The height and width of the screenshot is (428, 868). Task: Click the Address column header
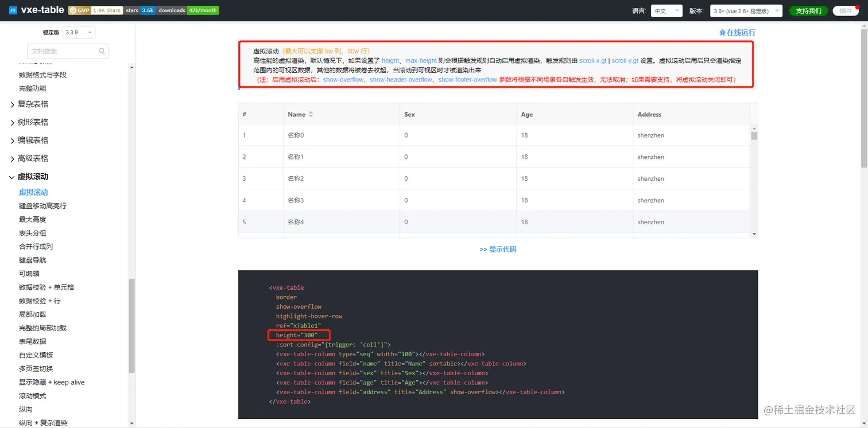click(691, 114)
